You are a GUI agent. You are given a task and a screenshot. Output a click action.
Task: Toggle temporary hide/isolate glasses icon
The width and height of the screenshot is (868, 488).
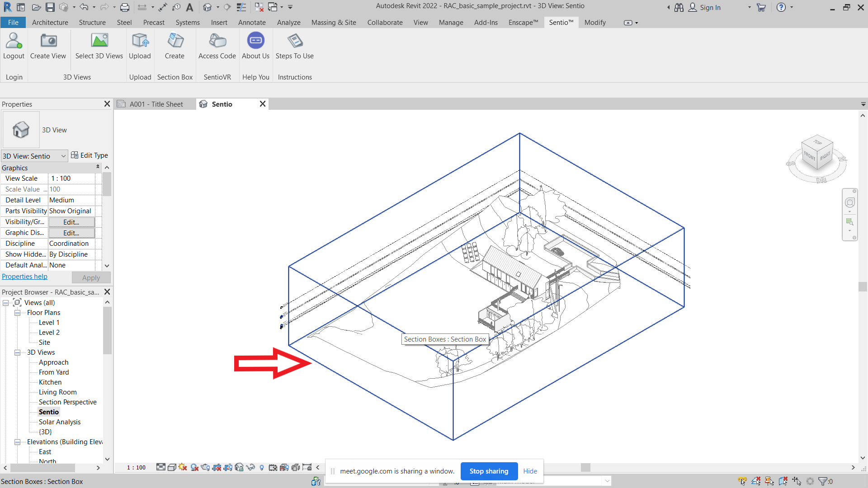click(x=250, y=467)
